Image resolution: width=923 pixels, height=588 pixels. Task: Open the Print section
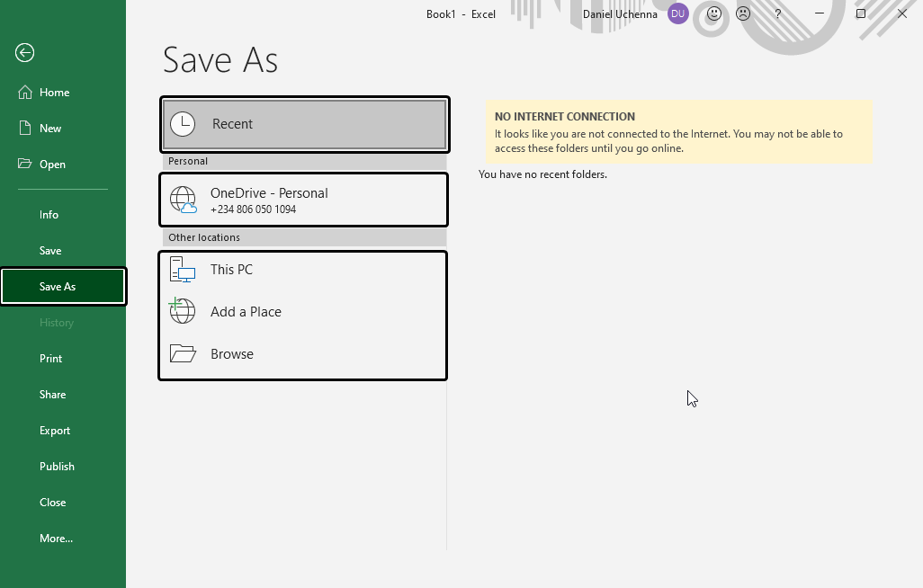tap(50, 358)
